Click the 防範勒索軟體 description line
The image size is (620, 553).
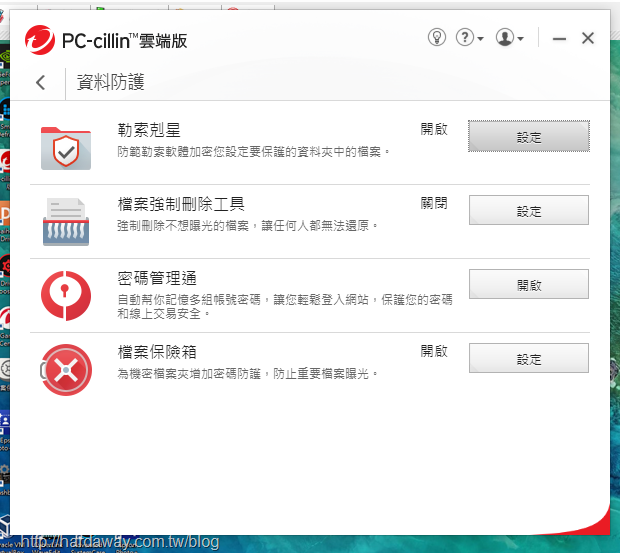(253, 151)
